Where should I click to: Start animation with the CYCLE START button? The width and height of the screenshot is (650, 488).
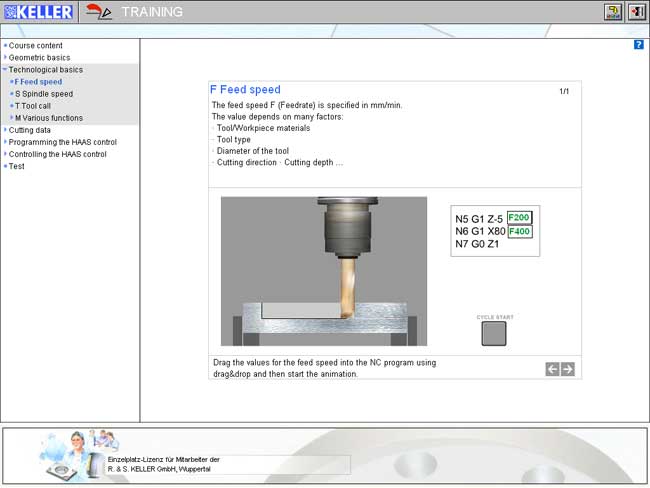[x=494, y=333]
